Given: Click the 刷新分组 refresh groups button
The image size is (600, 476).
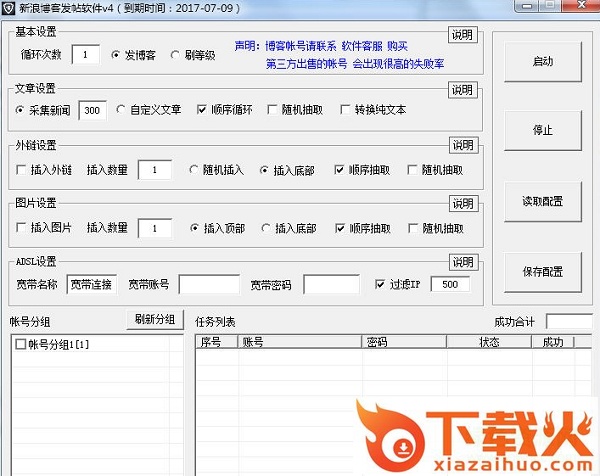Looking at the screenshot, I should 155,319.
